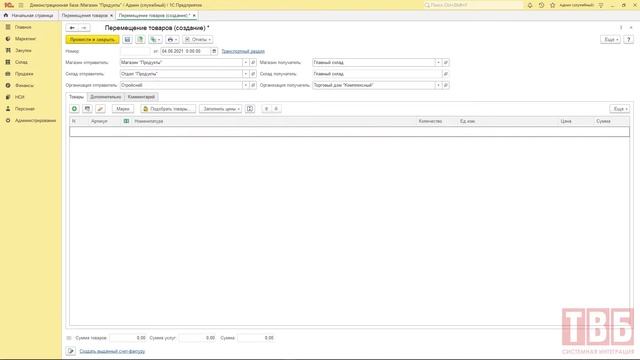Open service settings icon next to Админ
The image size is (640, 360).
(601, 5)
